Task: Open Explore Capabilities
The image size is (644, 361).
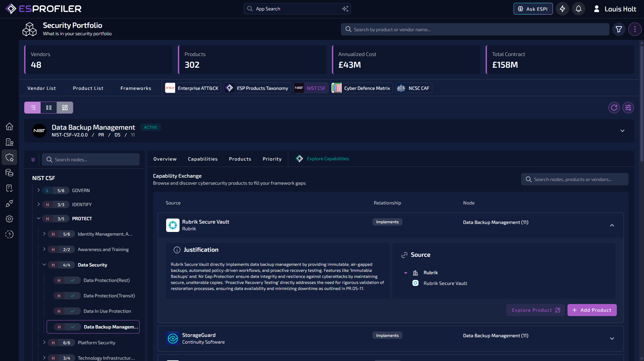Action: point(322,159)
